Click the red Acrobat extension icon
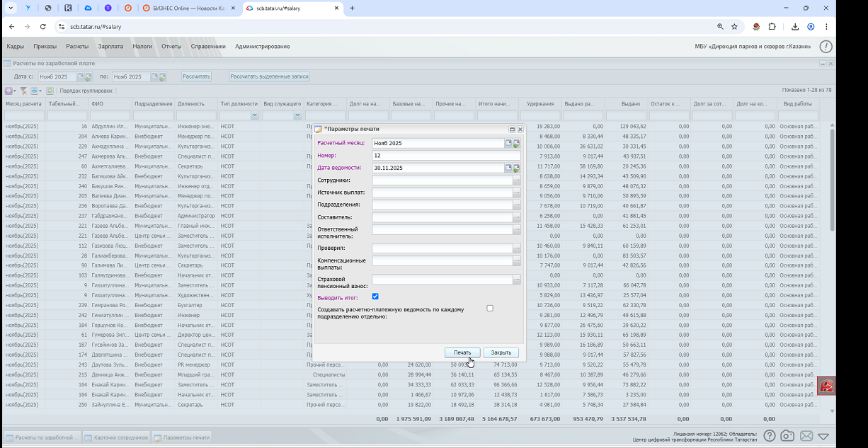The width and height of the screenshot is (868, 448). [x=826, y=386]
